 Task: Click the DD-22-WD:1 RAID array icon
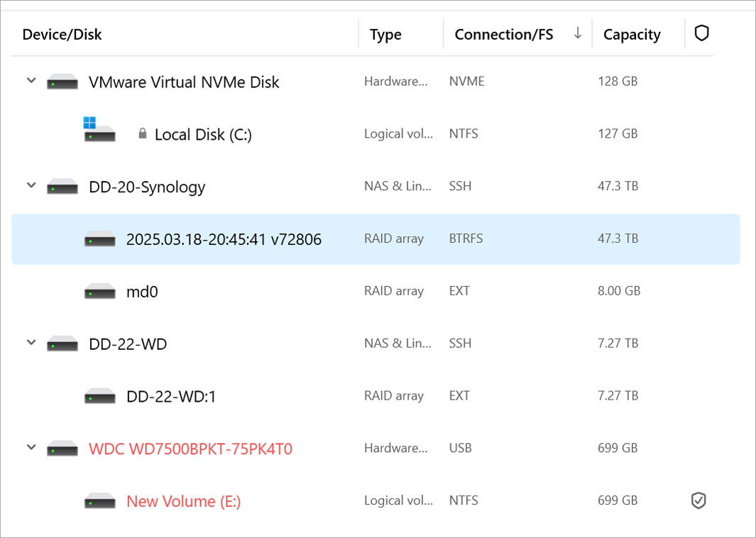point(99,395)
